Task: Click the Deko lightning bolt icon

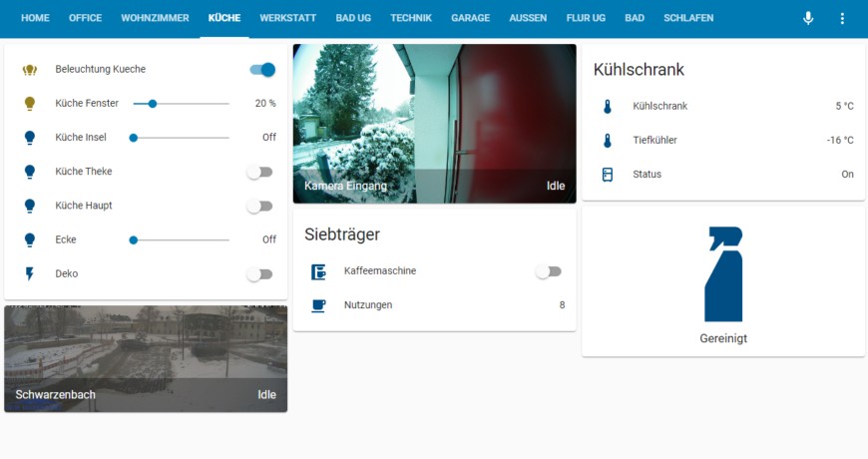Action: 30,273
